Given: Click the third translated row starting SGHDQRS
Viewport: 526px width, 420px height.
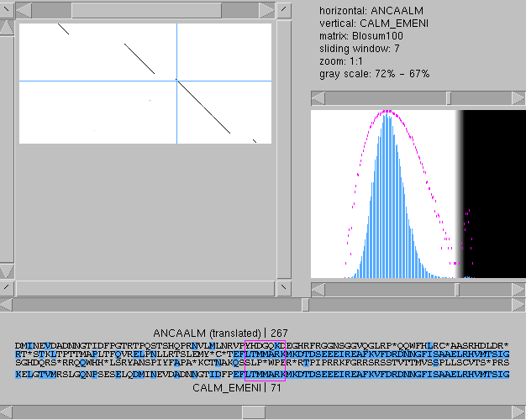Looking at the screenshot, I should [262, 363].
